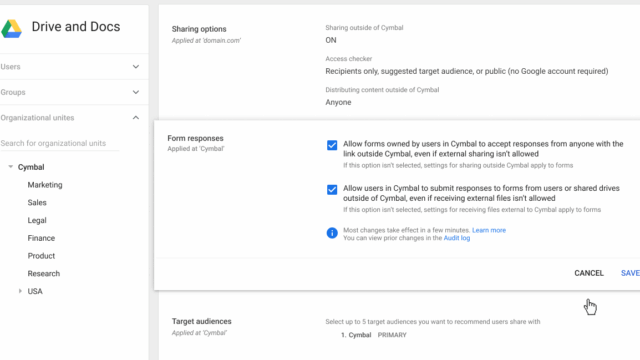
Task: Uncheck the submit responses to external forms checkbox
Action: [332, 189]
